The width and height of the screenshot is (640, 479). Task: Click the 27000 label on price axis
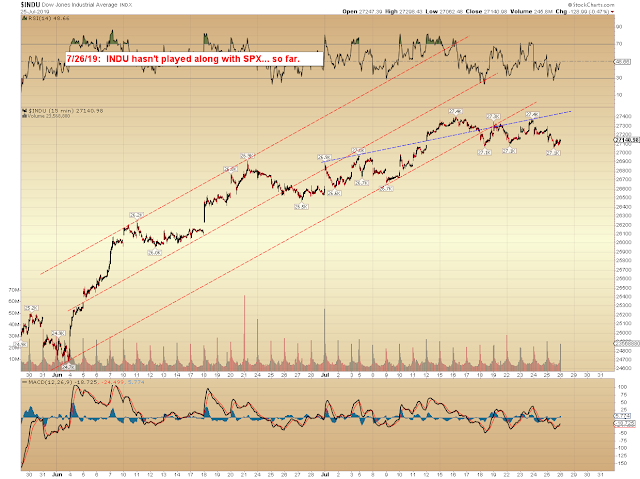pyautogui.click(x=623, y=153)
